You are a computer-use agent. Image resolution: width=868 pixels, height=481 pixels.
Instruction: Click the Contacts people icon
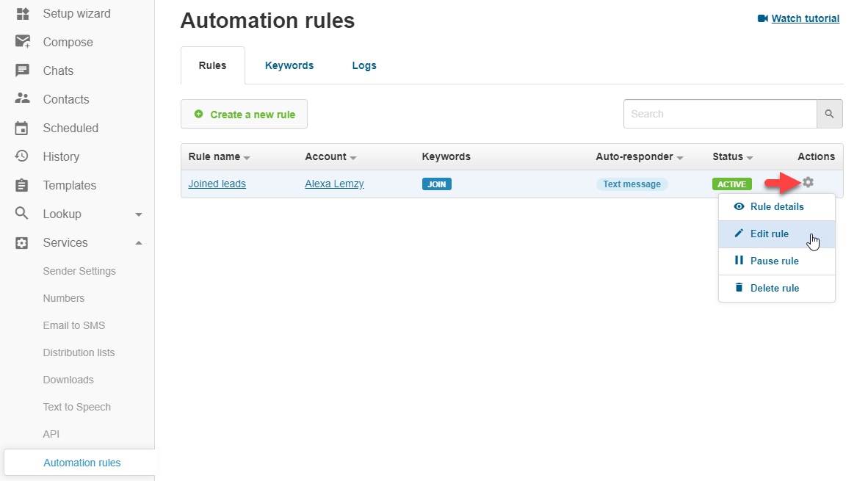pyautogui.click(x=22, y=98)
